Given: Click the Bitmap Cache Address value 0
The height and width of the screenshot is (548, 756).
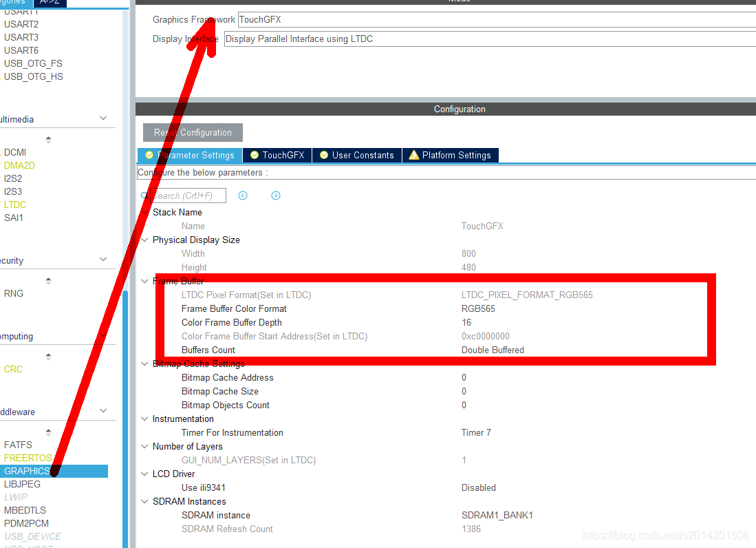Looking at the screenshot, I should tap(464, 378).
